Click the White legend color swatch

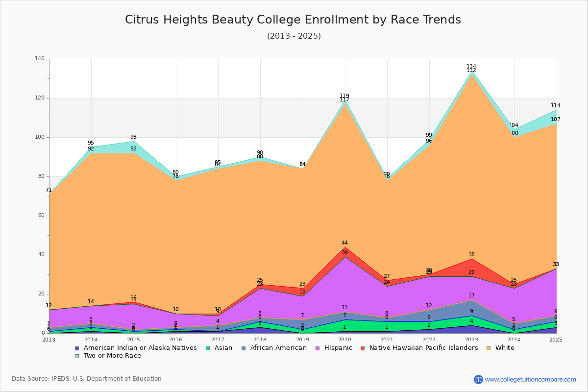(x=489, y=348)
